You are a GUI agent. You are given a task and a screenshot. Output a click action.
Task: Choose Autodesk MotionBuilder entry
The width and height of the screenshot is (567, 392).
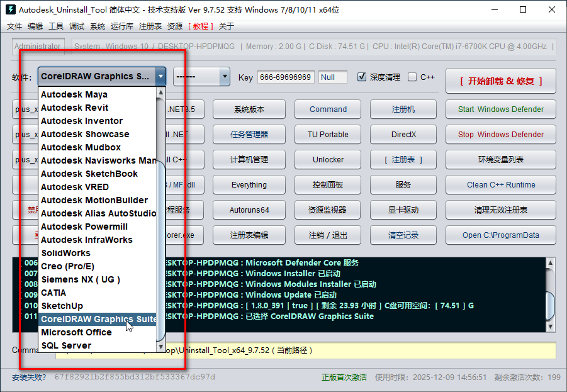pyautogui.click(x=98, y=200)
